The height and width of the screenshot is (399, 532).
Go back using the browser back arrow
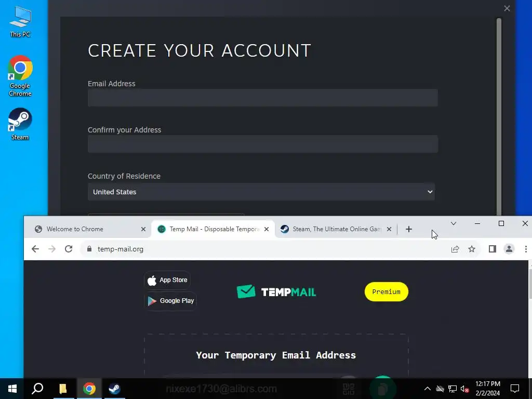35,249
